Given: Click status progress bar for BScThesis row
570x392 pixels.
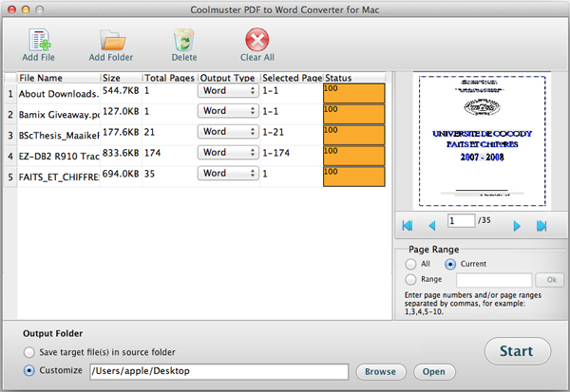Looking at the screenshot, I should click(354, 135).
